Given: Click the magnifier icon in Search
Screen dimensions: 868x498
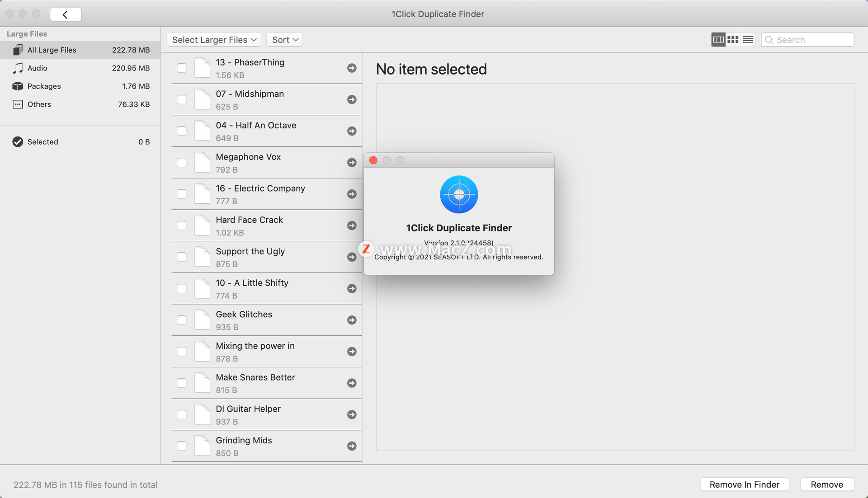Looking at the screenshot, I should (769, 40).
